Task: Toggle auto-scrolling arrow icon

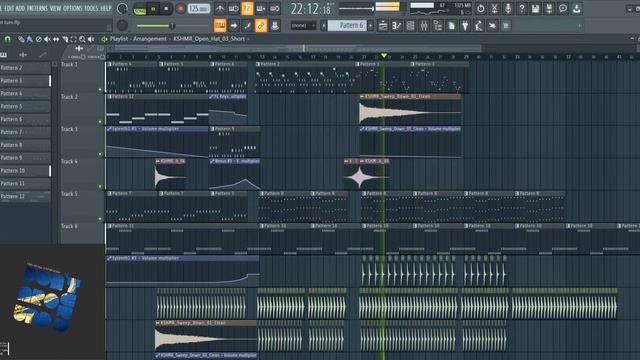Action: point(234,26)
